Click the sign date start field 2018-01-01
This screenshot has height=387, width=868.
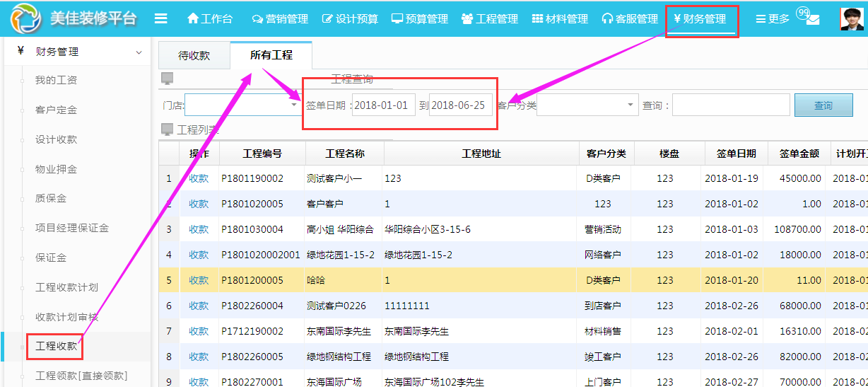click(x=382, y=105)
